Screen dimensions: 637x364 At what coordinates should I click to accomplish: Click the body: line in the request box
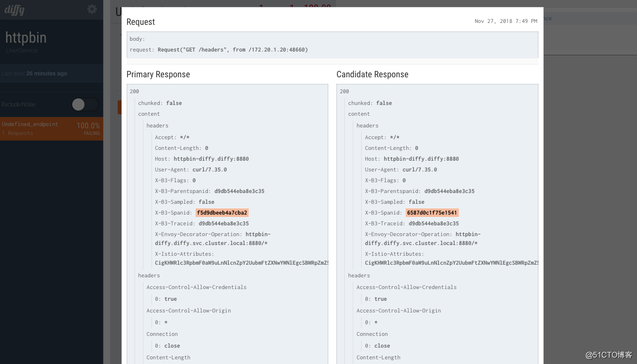137,39
